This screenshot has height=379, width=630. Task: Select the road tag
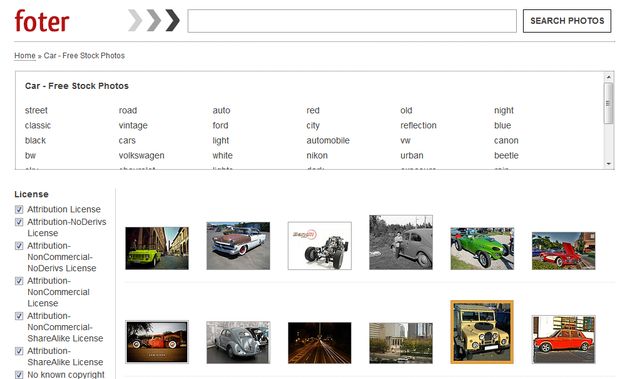pyautogui.click(x=128, y=110)
